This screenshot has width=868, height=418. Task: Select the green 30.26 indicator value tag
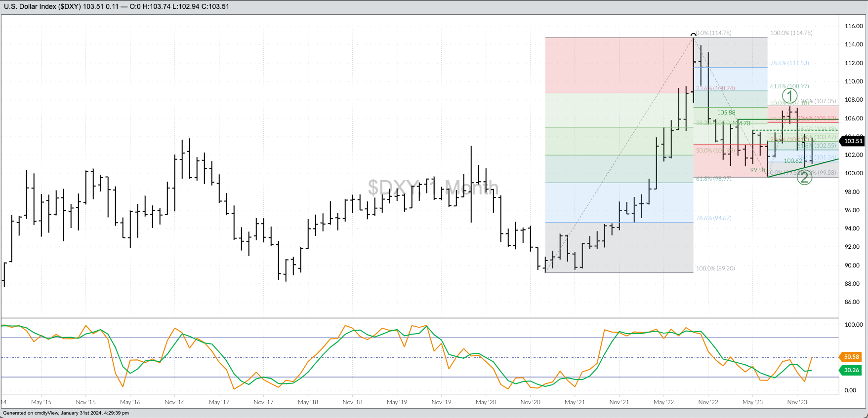(851, 370)
